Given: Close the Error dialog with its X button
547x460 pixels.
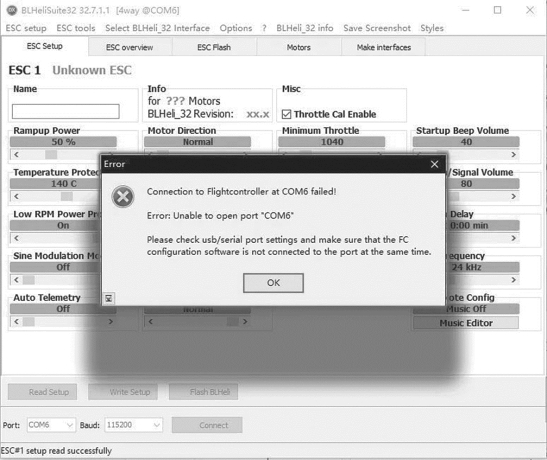Looking at the screenshot, I should 434,164.
